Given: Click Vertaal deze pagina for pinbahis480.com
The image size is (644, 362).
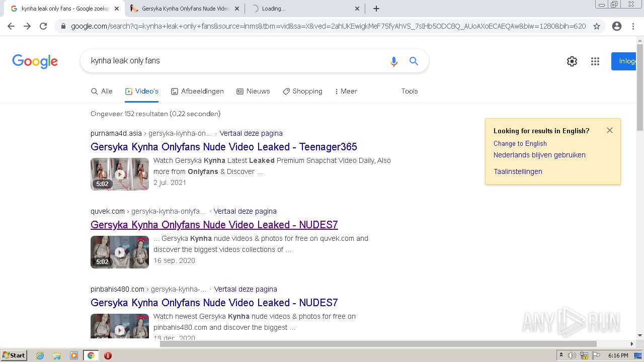Looking at the screenshot, I should tap(246, 290).
